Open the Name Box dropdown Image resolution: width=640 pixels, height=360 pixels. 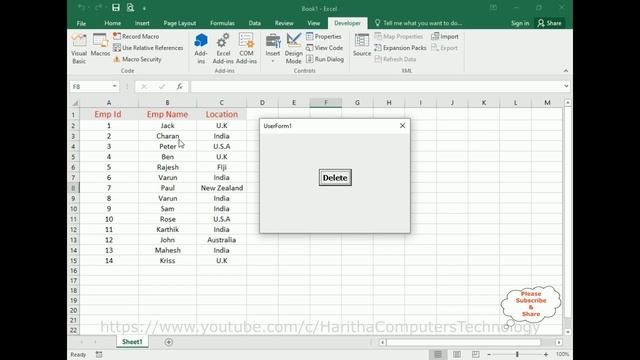(x=115, y=86)
